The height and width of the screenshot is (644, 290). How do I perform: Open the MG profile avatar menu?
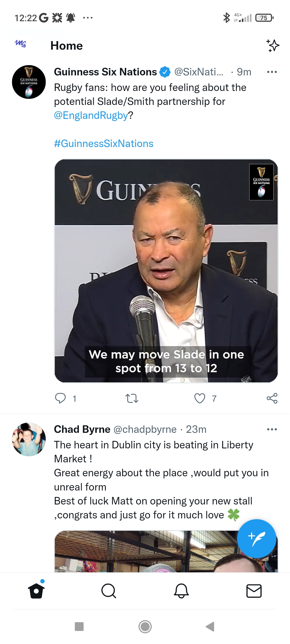(x=21, y=44)
